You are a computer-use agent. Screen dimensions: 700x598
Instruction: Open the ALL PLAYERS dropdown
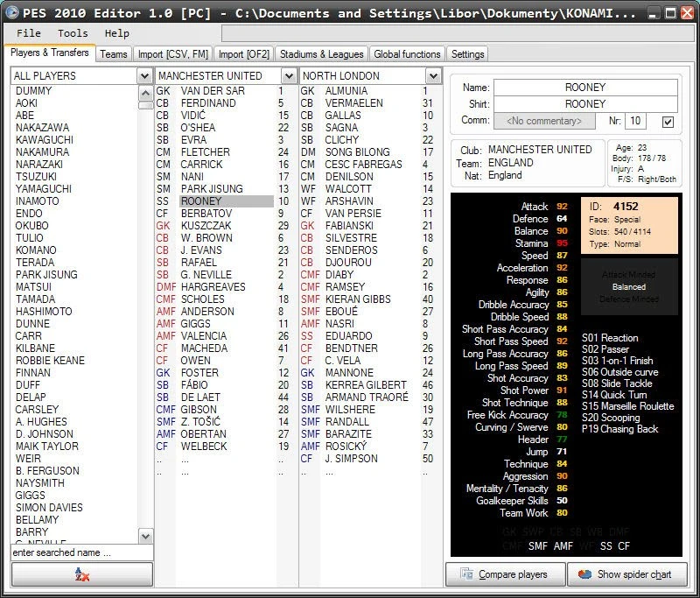coord(145,75)
